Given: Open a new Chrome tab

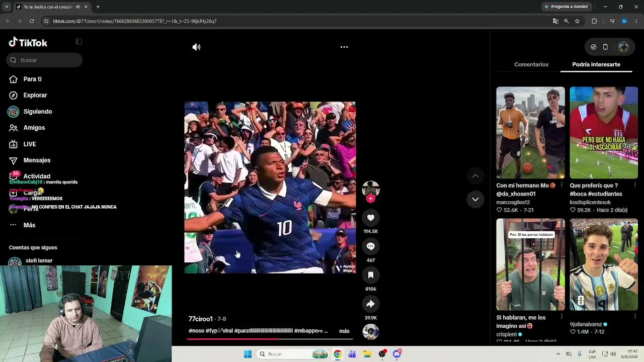Looking at the screenshot, I should pos(98,7).
